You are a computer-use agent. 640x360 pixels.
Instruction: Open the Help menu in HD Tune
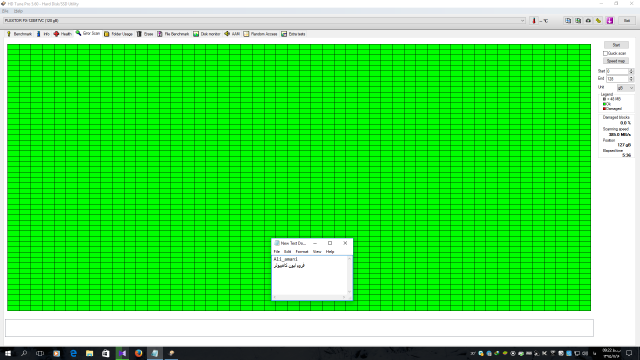[18, 11]
